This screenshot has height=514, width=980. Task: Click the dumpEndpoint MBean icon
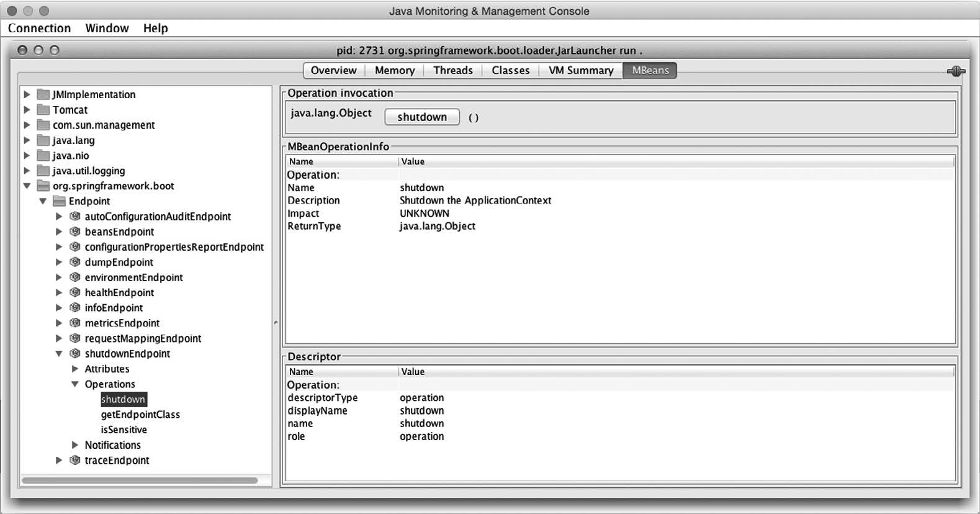[75, 262]
